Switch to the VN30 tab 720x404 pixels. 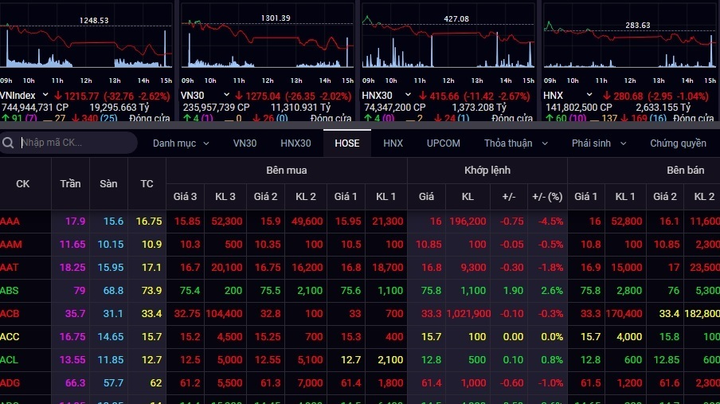pos(245,143)
